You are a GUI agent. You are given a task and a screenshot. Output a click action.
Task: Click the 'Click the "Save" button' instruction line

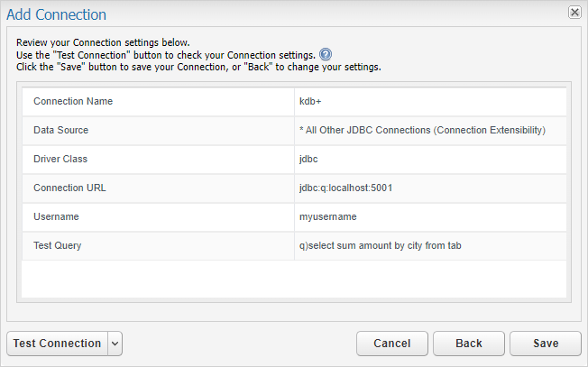coord(198,67)
